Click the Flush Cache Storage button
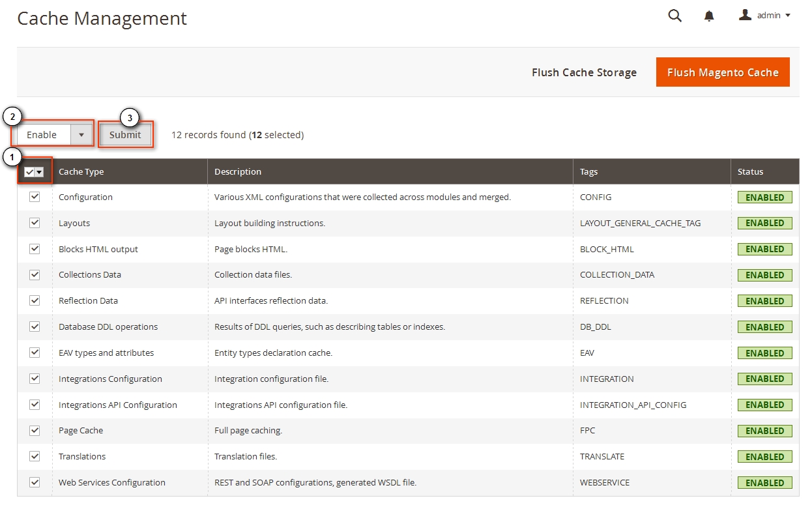The height and width of the screenshot is (507, 812). click(584, 72)
